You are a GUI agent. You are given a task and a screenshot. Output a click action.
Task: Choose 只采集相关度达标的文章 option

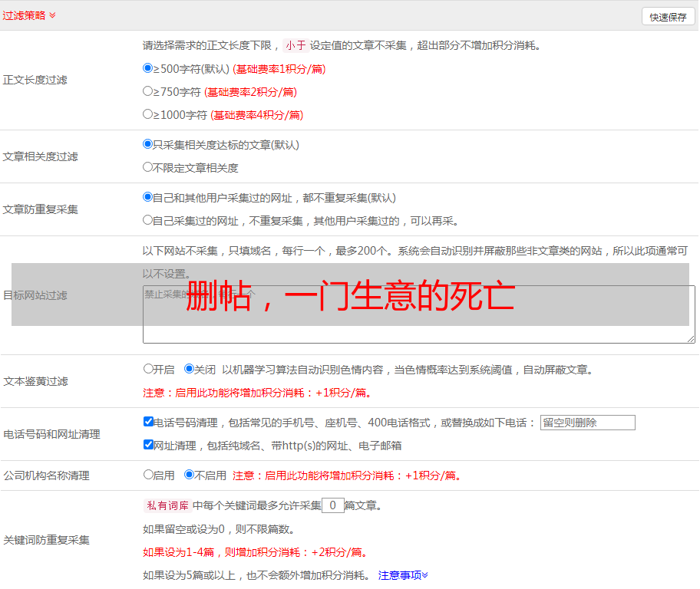(147, 144)
